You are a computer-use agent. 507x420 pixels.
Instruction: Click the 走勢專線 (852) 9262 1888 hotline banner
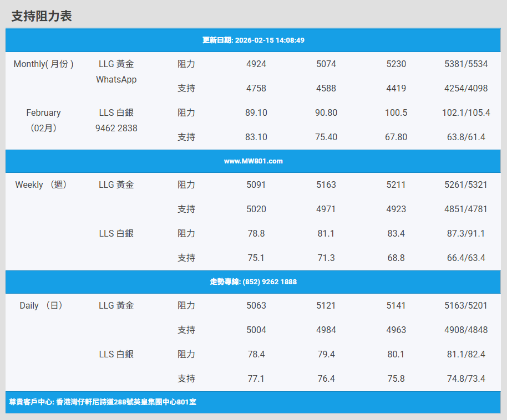[253, 282]
